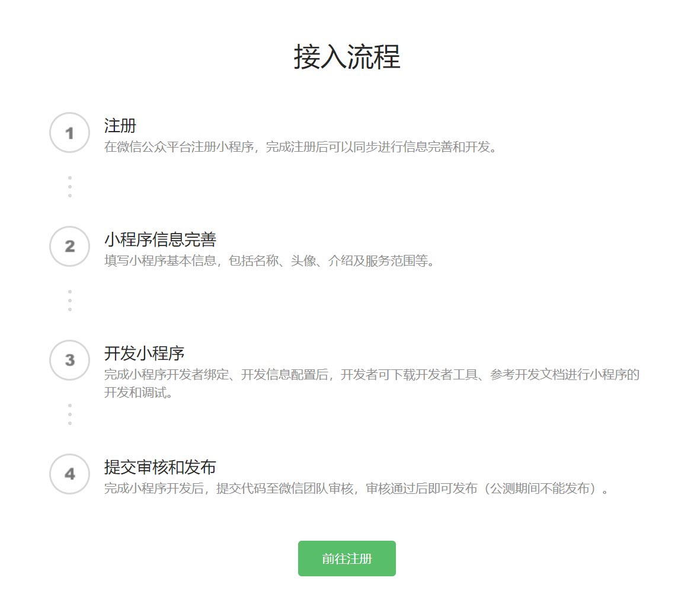This screenshot has height=616, width=697.
Task: Click the green 前往注册 button
Action: 347,558
